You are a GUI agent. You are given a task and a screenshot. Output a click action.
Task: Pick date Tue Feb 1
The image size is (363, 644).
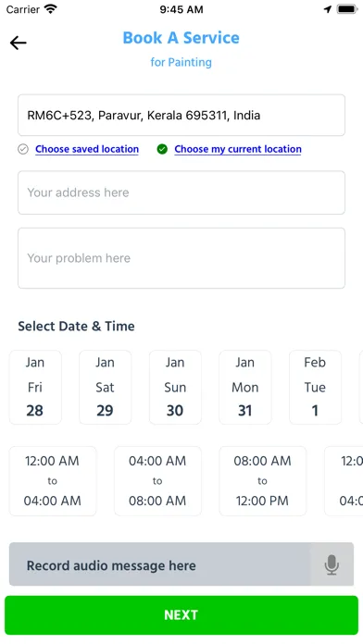[316, 387]
